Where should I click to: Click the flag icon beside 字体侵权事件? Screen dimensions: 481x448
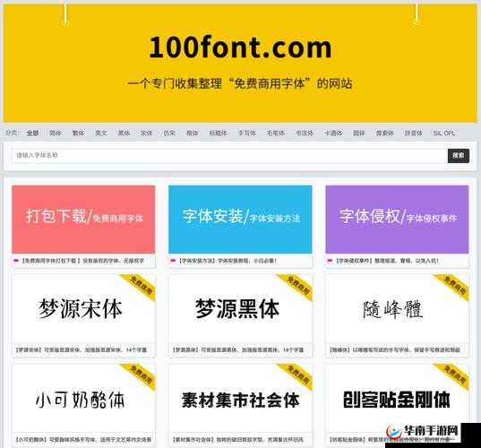click(x=331, y=261)
